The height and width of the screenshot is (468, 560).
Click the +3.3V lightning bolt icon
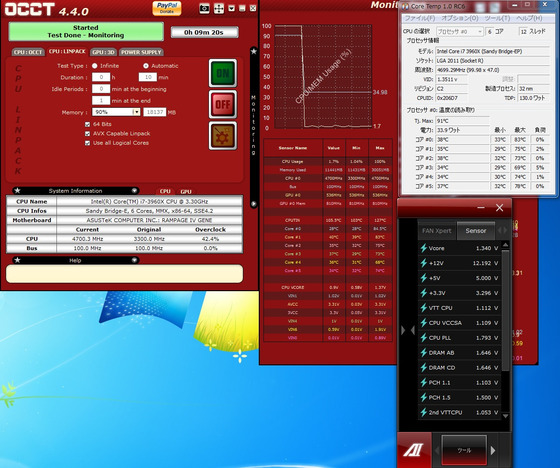click(x=424, y=293)
